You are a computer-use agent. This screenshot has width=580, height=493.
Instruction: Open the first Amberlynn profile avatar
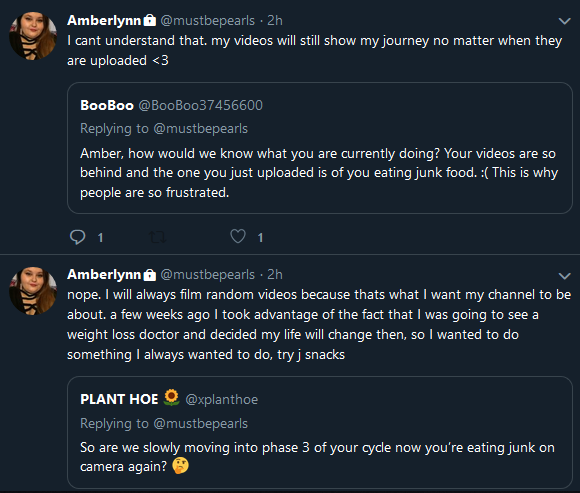click(33, 36)
